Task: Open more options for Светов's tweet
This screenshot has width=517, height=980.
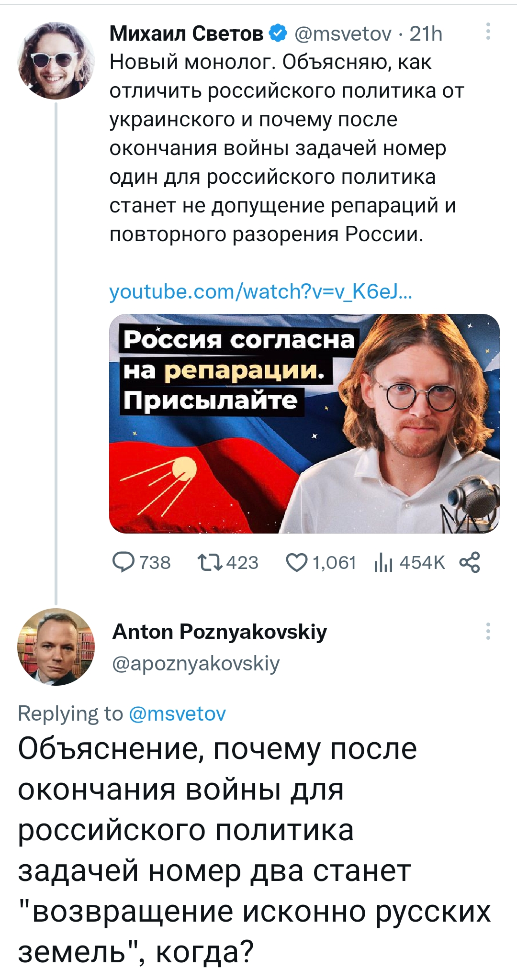Action: [488, 32]
